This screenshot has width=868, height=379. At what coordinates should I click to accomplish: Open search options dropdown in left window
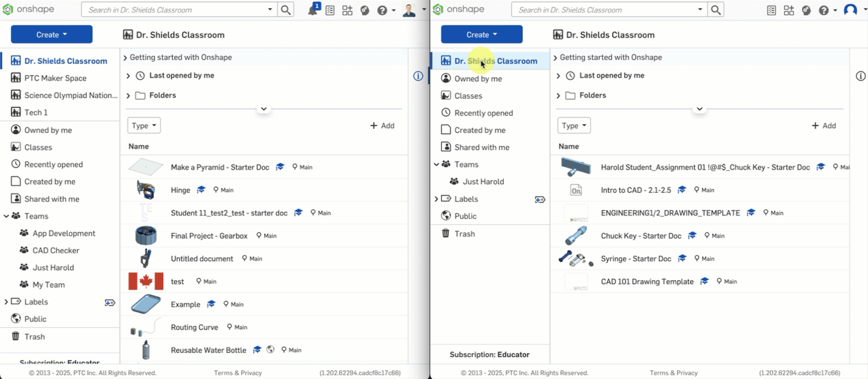[270, 10]
